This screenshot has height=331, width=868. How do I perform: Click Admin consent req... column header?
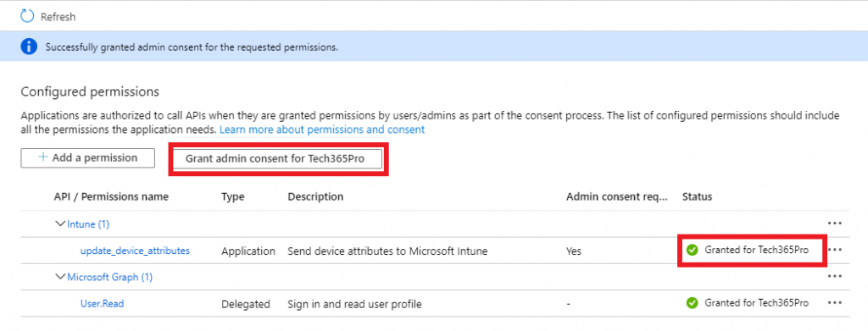(x=617, y=196)
